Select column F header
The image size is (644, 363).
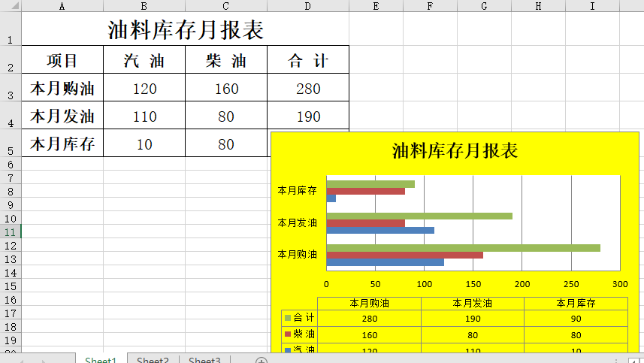click(x=430, y=6)
